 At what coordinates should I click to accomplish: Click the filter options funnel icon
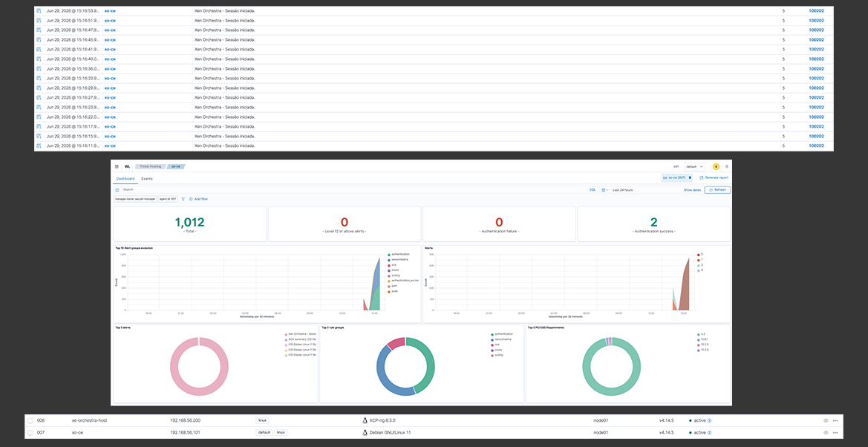point(183,199)
